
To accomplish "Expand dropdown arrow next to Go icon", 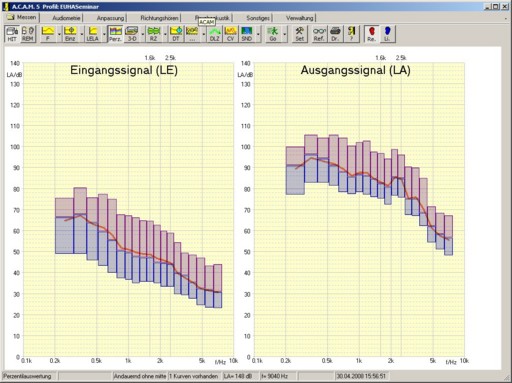I will pos(285,34).
